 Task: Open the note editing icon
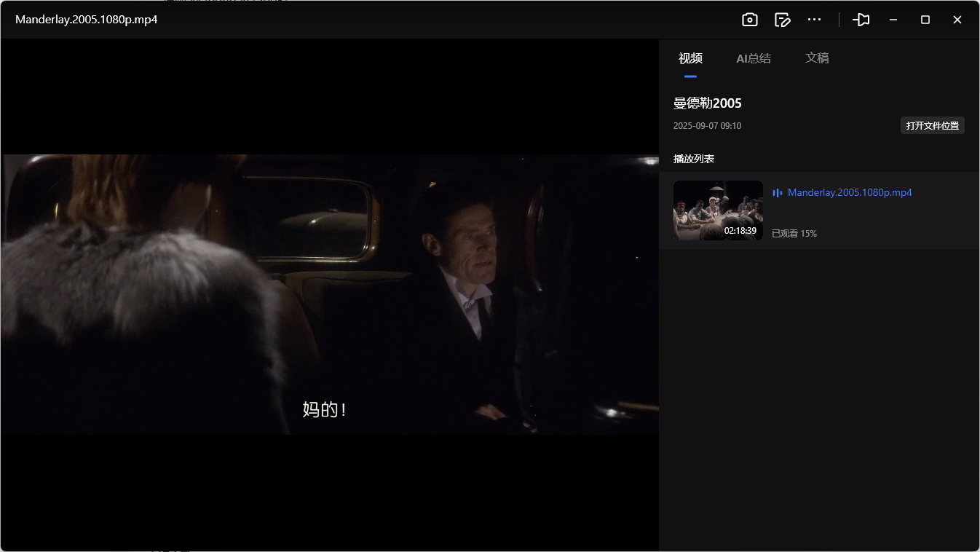(783, 20)
